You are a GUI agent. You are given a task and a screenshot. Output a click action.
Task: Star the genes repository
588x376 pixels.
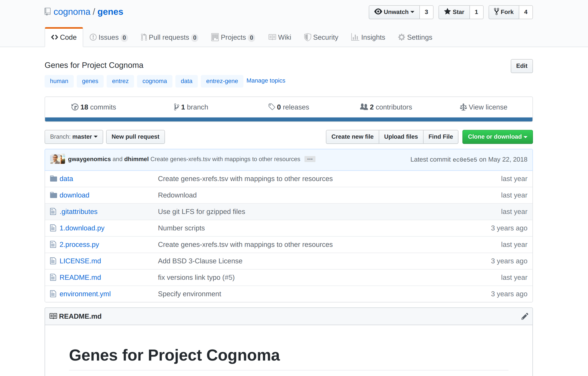(454, 12)
